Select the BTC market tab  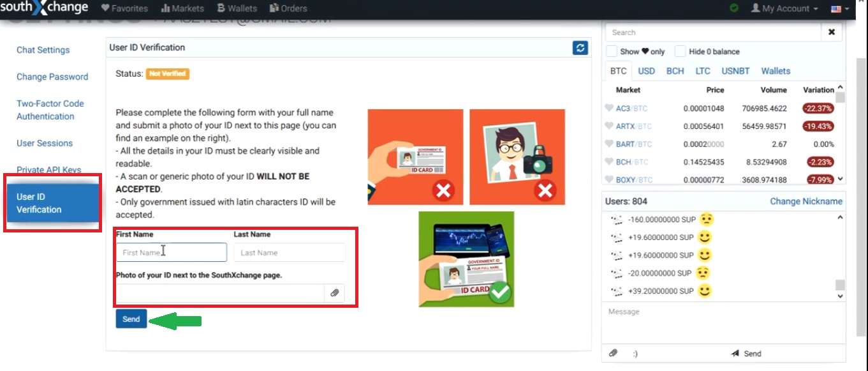click(x=619, y=71)
